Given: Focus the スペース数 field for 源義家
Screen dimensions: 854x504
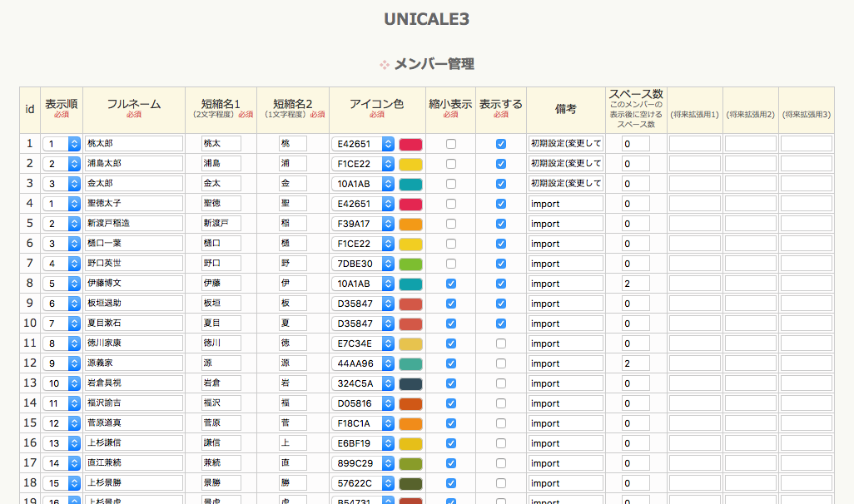Looking at the screenshot, I should click(635, 363).
